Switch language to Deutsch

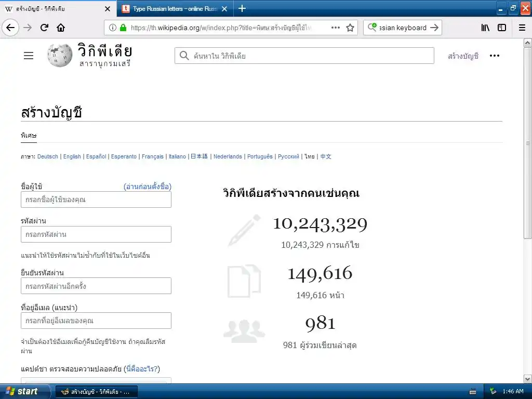point(47,156)
